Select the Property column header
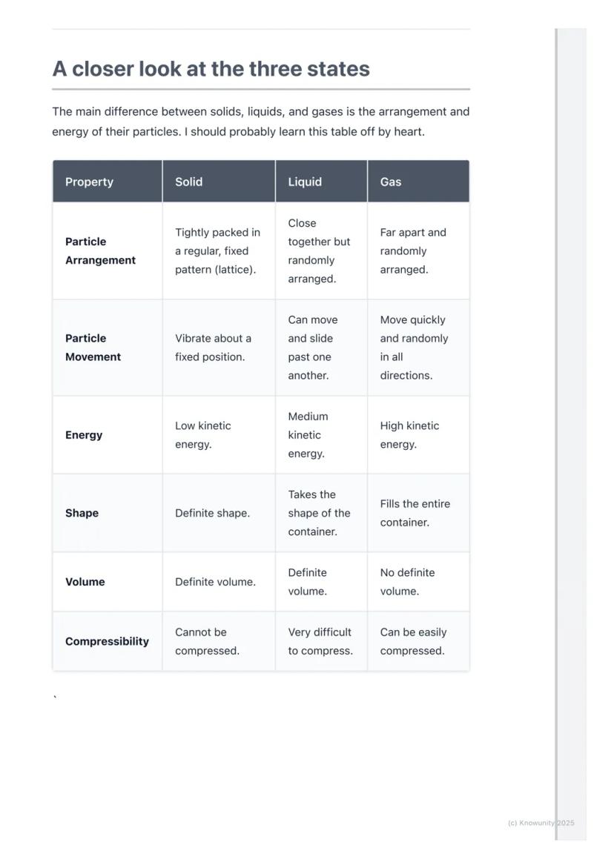 pos(89,182)
